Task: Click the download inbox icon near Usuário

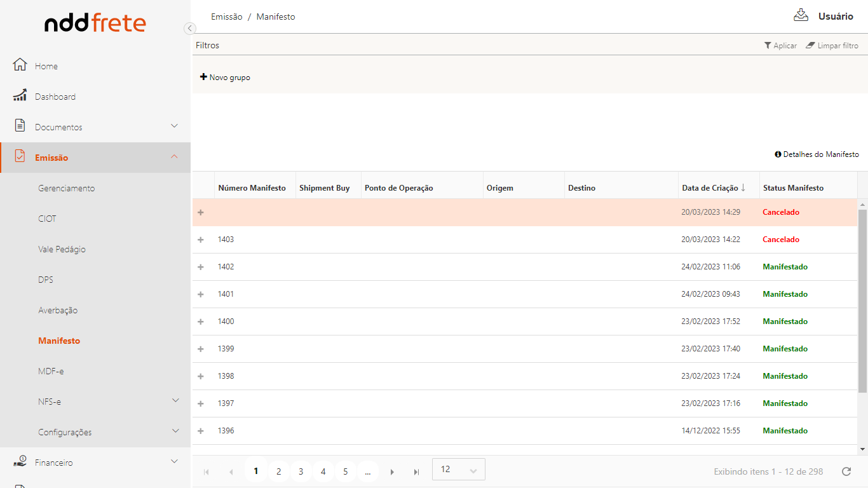Action: tap(801, 15)
